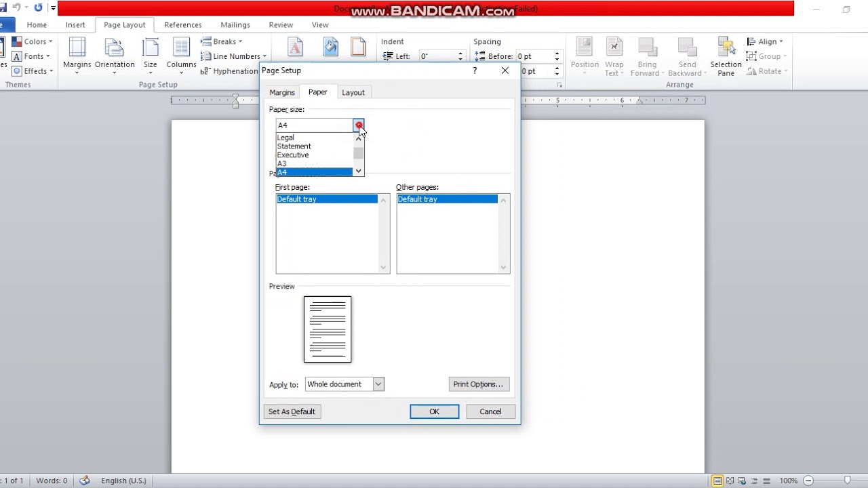Image resolution: width=868 pixels, height=488 pixels.
Task: Click English (U.S.) language in status bar
Action: click(x=123, y=481)
